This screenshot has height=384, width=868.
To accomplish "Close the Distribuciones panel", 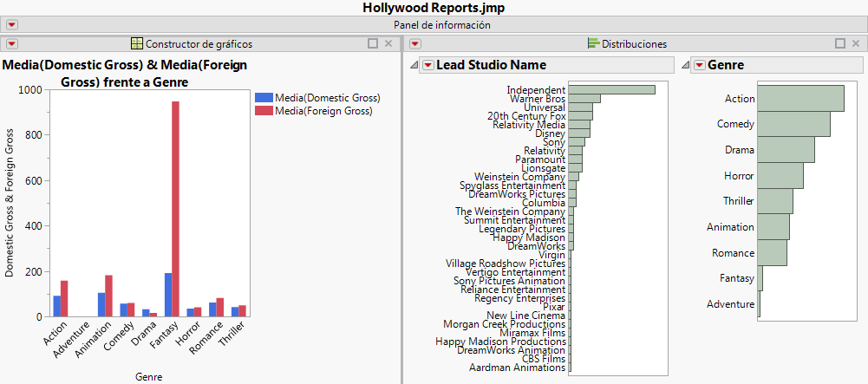I will coord(856,43).
